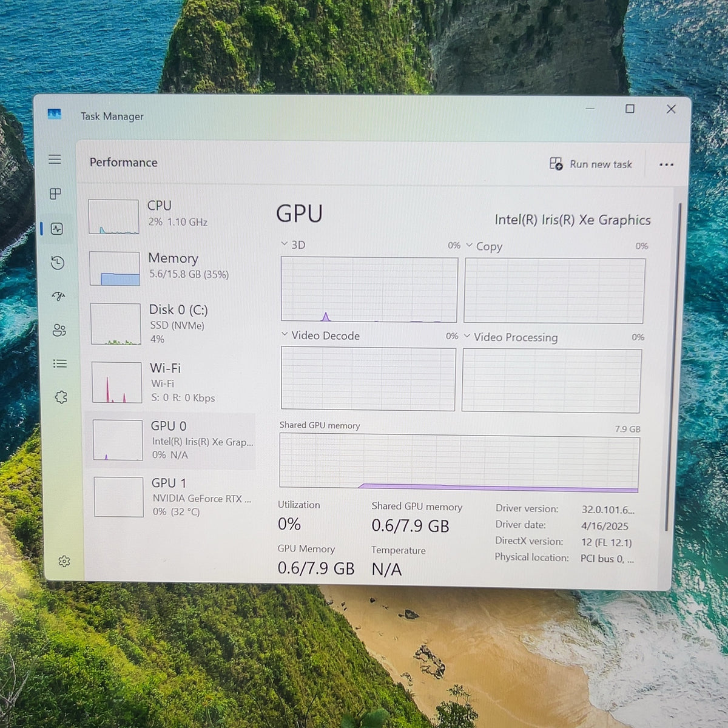Open the App history sidebar icon
Screen dimensions: 728x728
57,263
